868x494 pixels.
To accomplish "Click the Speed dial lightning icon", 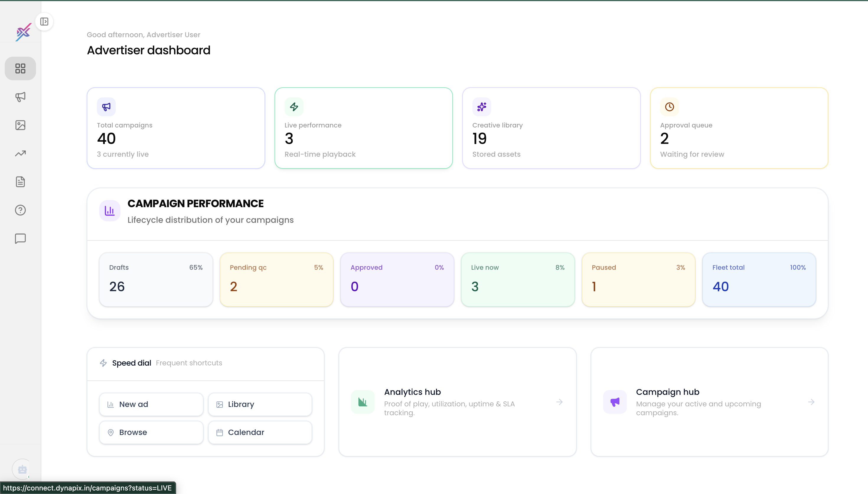I will 104,363.
